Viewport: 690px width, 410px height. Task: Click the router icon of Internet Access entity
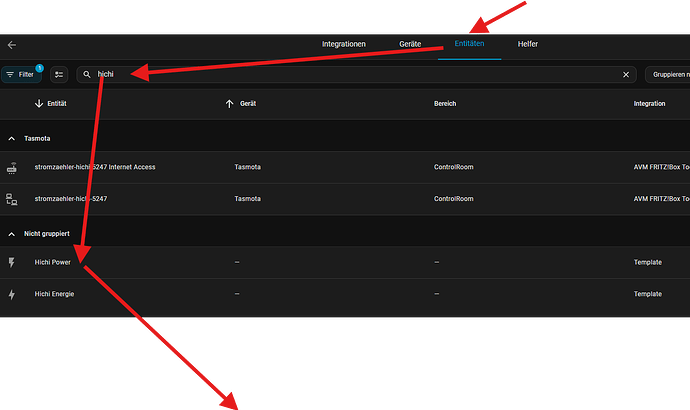pyautogui.click(x=12, y=167)
